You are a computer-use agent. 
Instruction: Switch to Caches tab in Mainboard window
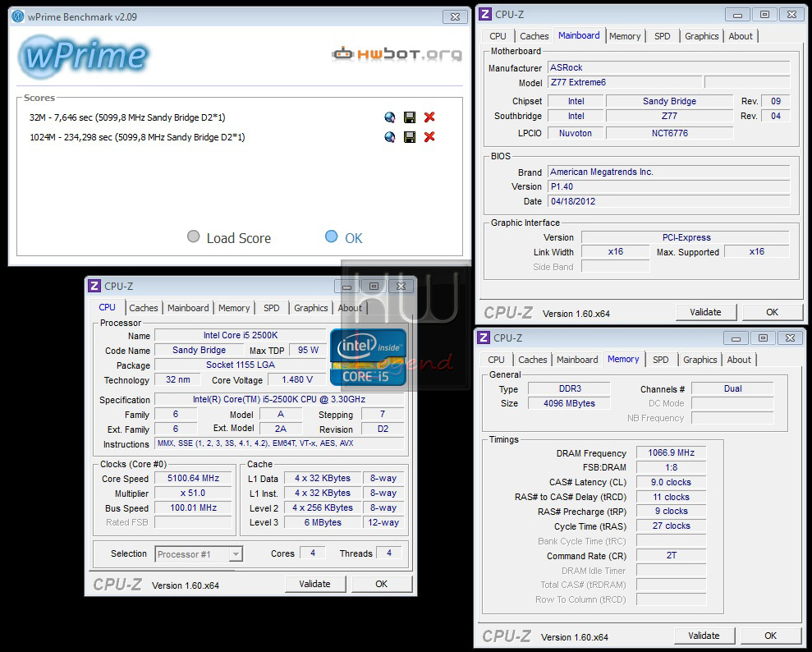pos(534,36)
